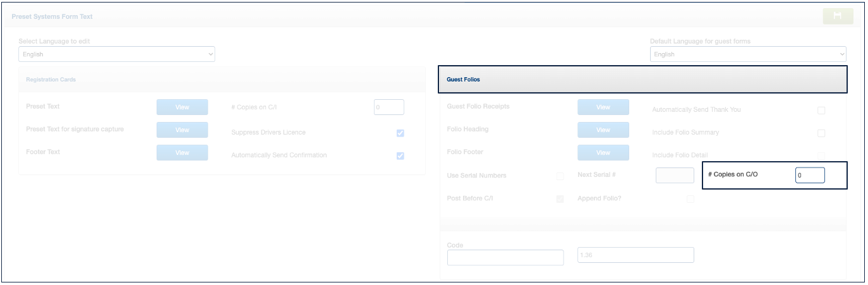Check the Include Folio Summary box
Screen dimensions: 868x285
click(x=821, y=133)
